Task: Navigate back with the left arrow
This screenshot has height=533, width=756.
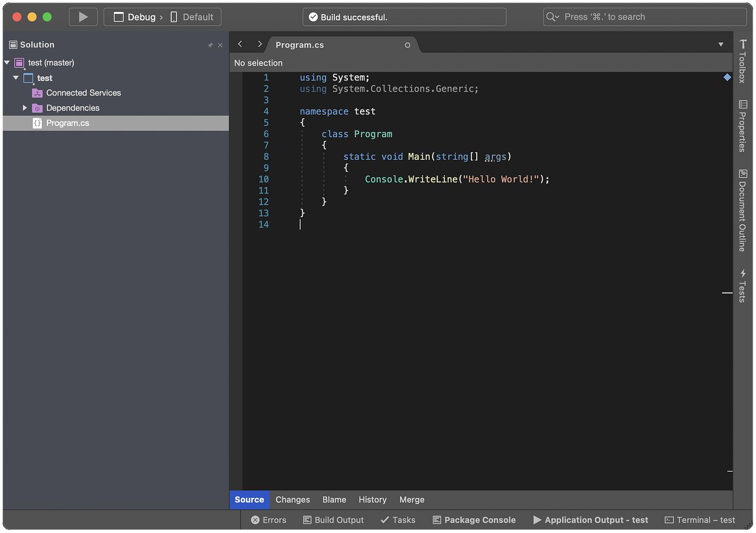Action: (x=240, y=44)
